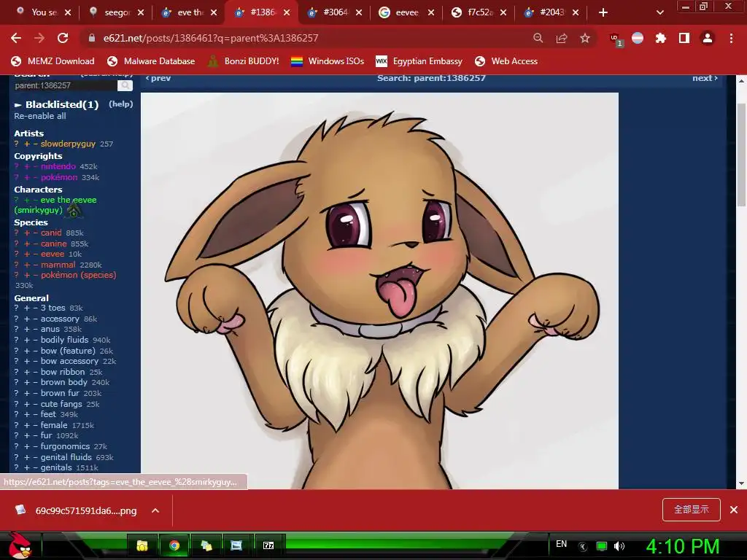Open the uBlock Origin extension icon
This screenshot has height=560, width=747.
(616, 39)
